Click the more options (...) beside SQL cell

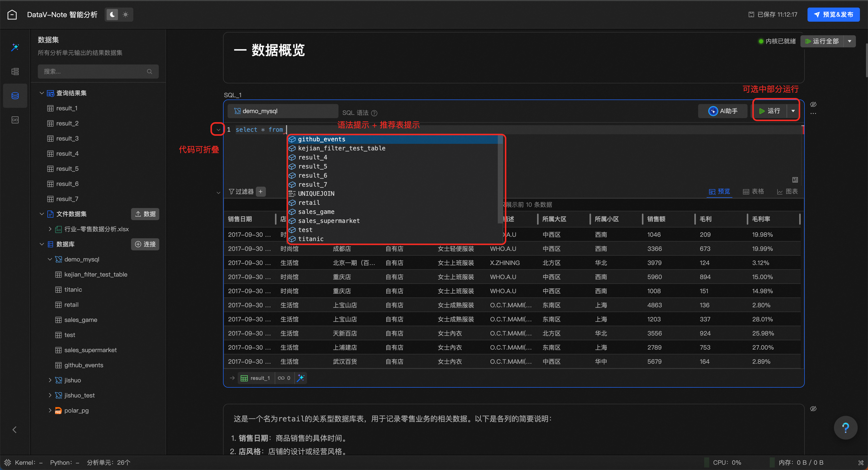point(813,113)
